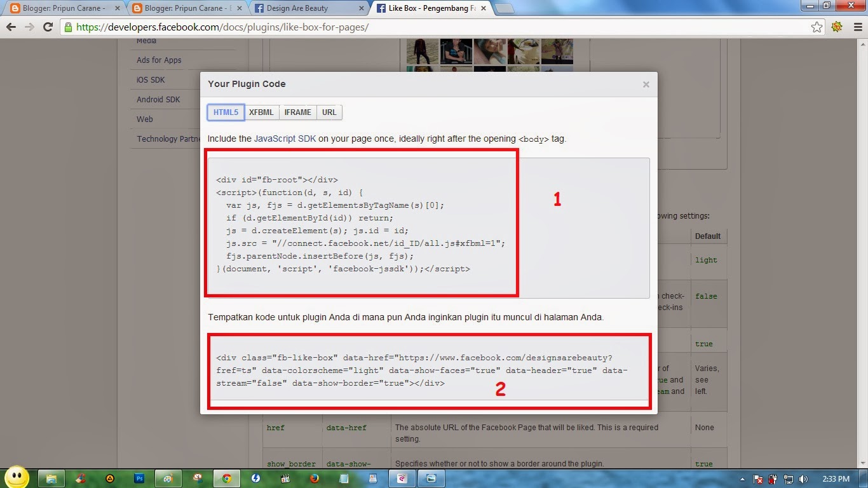Viewport: 868px width, 488px height.
Task: Switch to the XFBML tab
Action: 261,112
